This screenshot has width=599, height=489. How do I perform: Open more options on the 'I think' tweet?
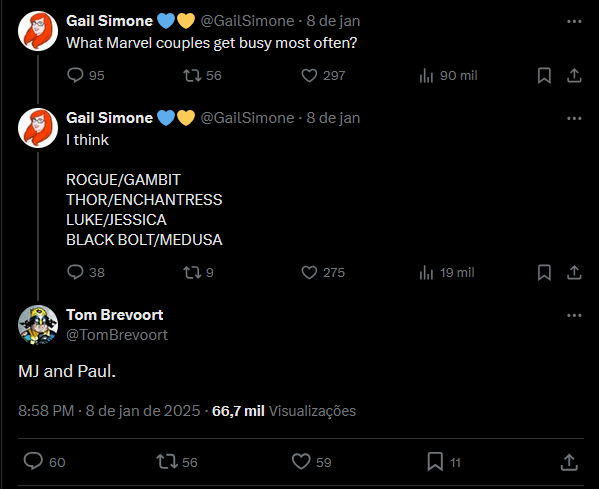pyautogui.click(x=574, y=118)
